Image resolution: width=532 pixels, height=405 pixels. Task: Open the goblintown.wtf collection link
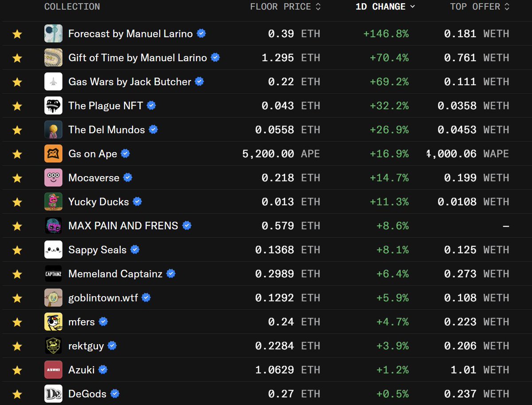(x=103, y=298)
